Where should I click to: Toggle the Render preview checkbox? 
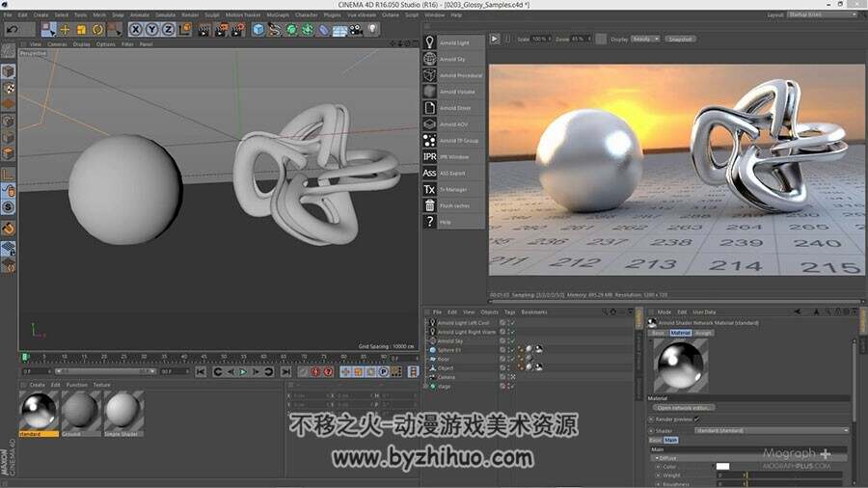(696, 420)
